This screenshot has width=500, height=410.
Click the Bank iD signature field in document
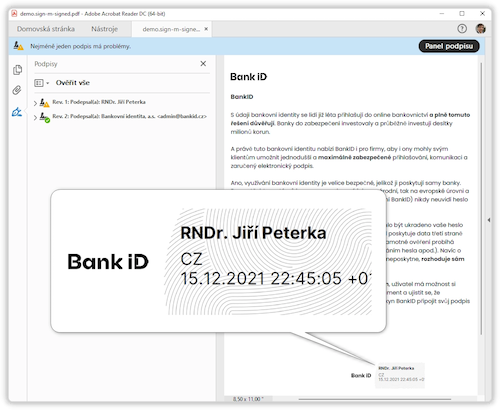coord(388,375)
